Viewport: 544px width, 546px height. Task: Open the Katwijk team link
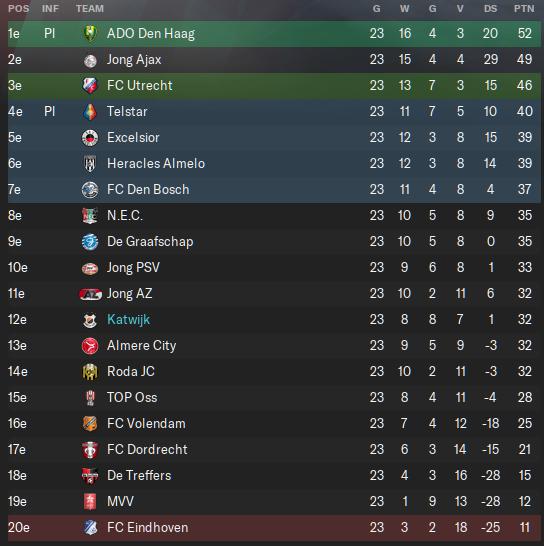pyautogui.click(x=129, y=320)
